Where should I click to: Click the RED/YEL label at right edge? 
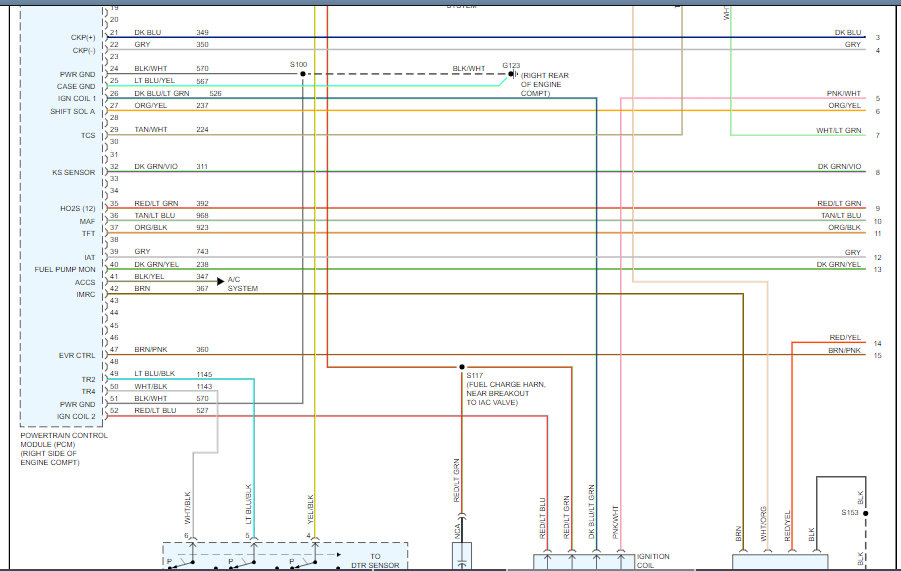click(x=845, y=338)
